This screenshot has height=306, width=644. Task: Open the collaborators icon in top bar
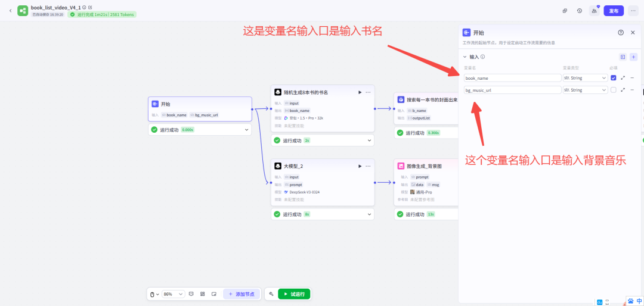tap(595, 11)
